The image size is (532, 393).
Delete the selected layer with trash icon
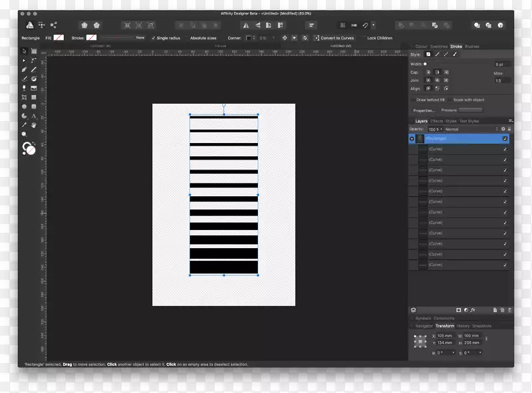(509, 310)
